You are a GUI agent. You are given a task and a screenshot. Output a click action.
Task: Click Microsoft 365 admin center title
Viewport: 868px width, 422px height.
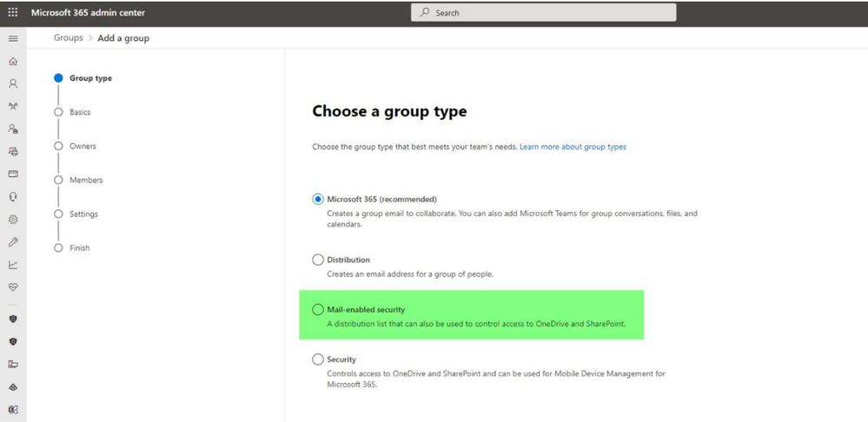pyautogui.click(x=88, y=12)
